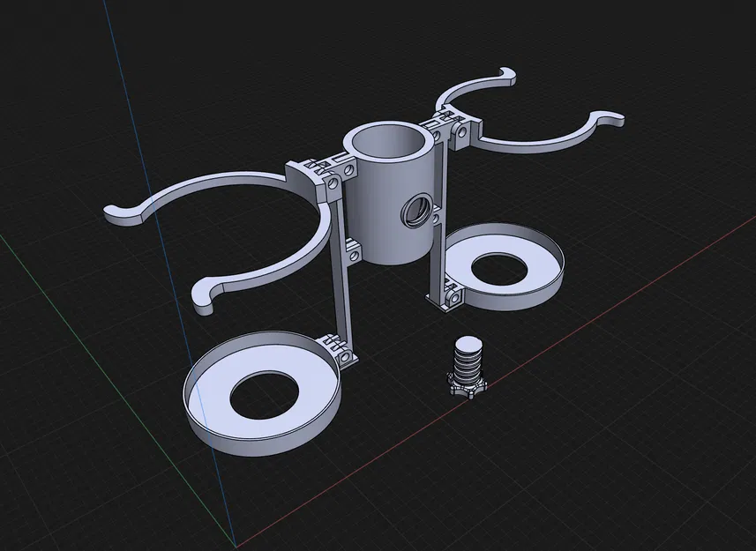Select the small threaded screw knob
Viewport: 756px width, 551px height.
[467, 367]
